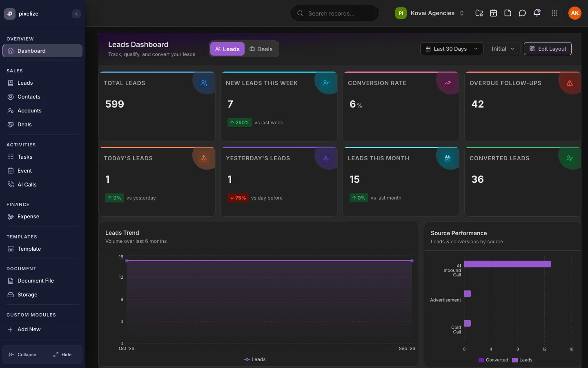Screen dimensions: 588x368
Task: Click the Conversion Rate trend icon
Action: [448, 83]
